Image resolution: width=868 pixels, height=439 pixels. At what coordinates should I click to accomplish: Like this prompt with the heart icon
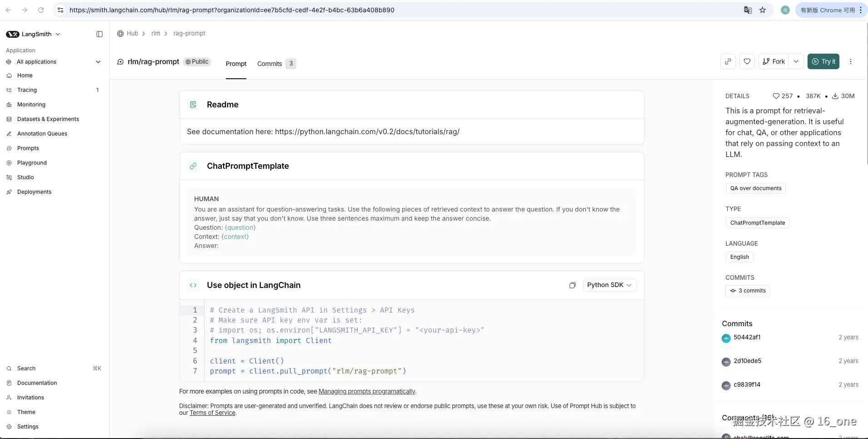click(x=747, y=61)
